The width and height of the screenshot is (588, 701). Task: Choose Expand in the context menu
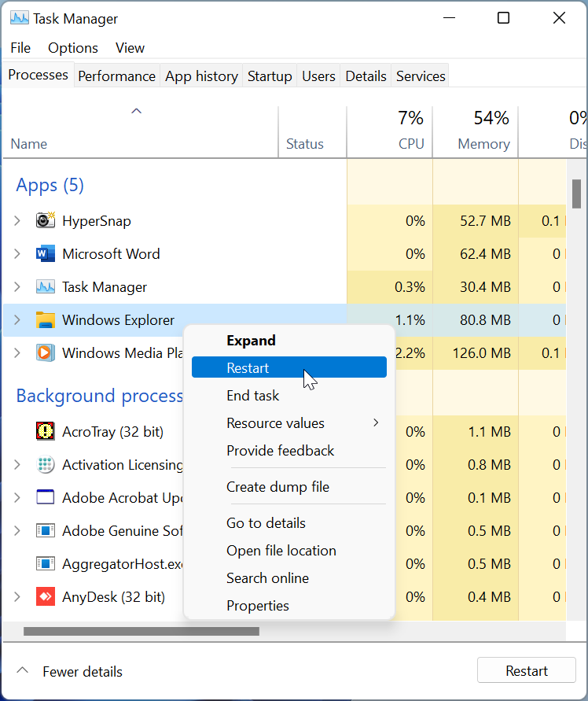pos(289,340)
